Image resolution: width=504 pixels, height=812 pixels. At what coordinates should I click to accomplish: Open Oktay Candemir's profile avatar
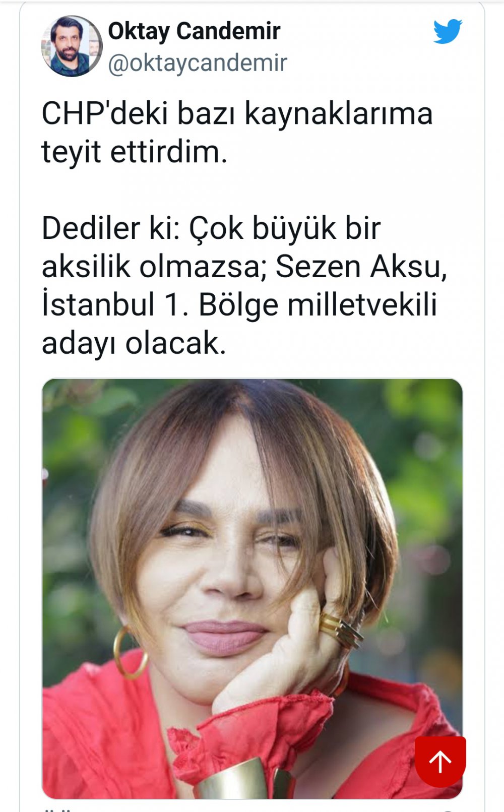[72, 46]
